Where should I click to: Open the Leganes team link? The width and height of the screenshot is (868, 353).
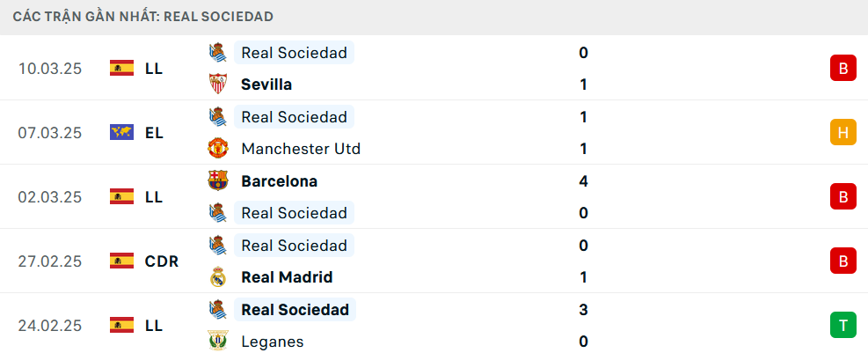tap(273, 342)
